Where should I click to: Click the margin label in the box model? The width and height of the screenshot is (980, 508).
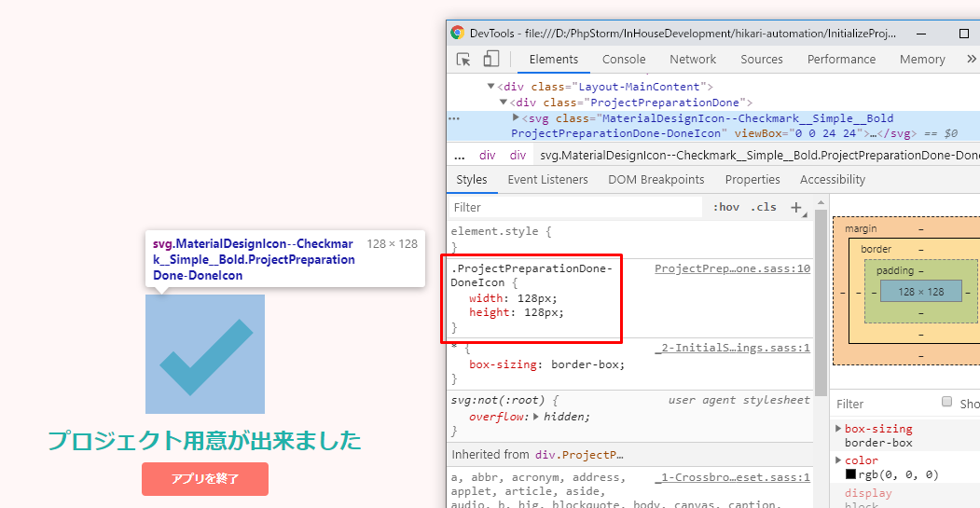pyautogui.click(x=861, y=228)
